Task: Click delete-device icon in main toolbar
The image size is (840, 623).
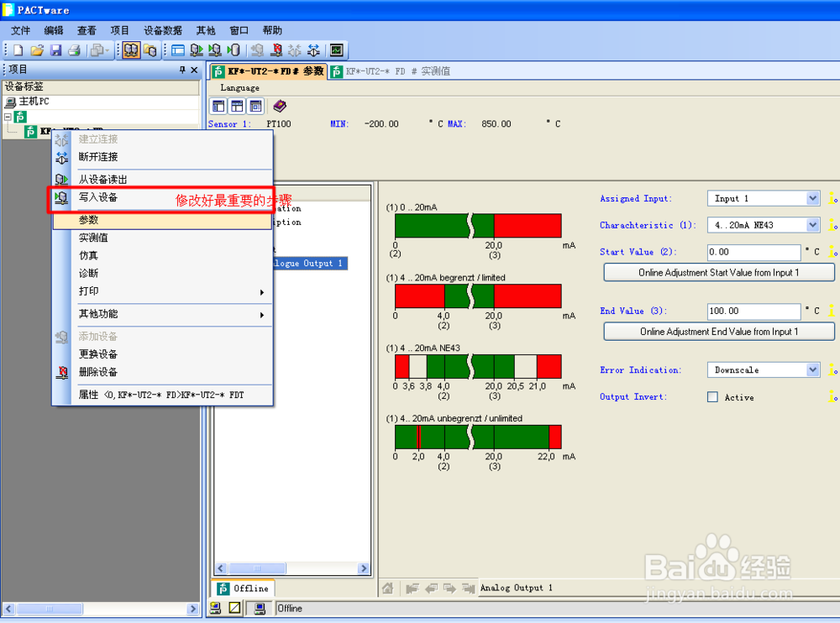Action: tap(276, 50)
